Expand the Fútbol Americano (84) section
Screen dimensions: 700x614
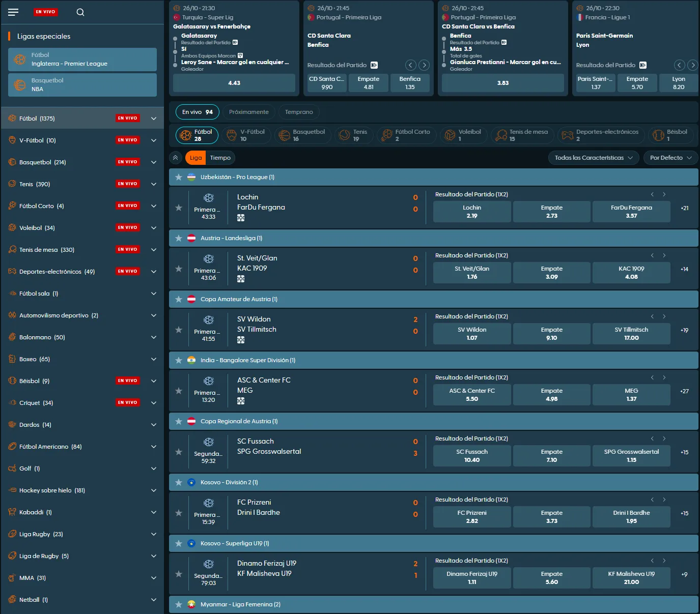(x=154, y=447)
